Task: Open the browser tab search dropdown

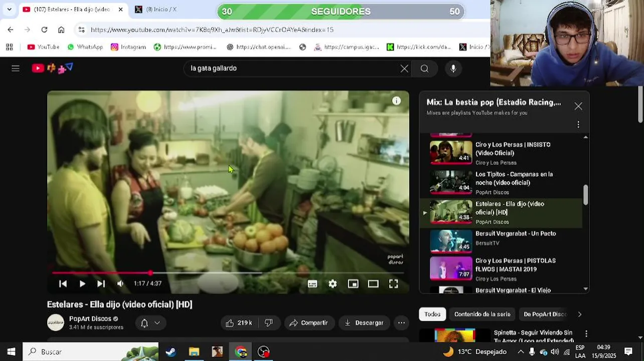Action: click(9, 10)
